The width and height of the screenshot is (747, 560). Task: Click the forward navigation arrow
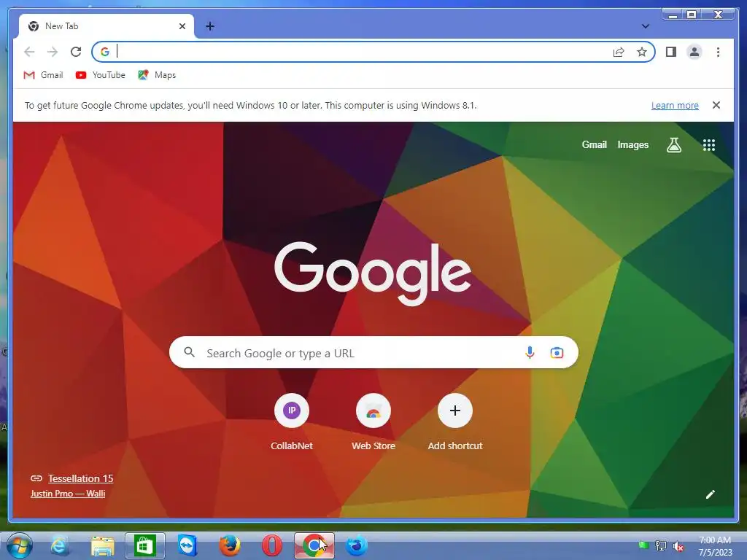[53, 52]
